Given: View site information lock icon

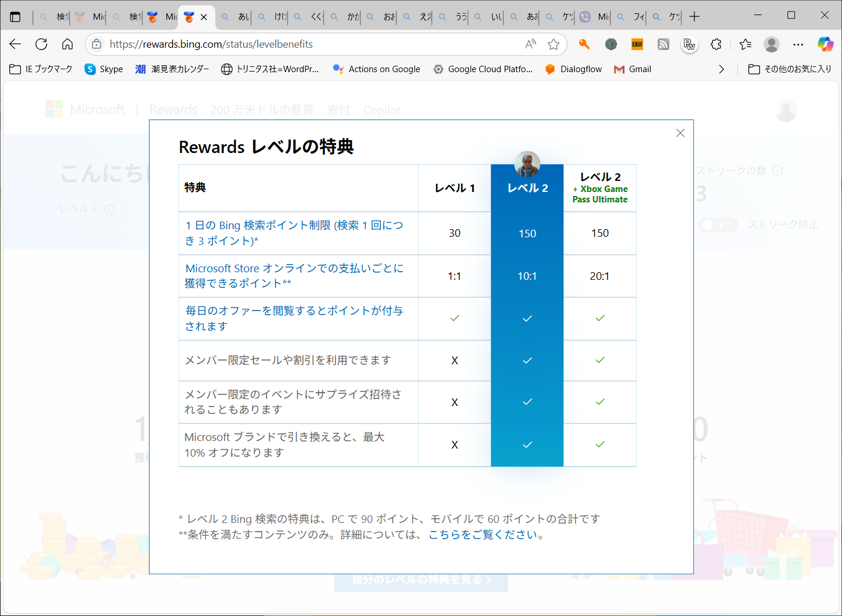Looking at the screenshot, I should [x=97, y=44].
